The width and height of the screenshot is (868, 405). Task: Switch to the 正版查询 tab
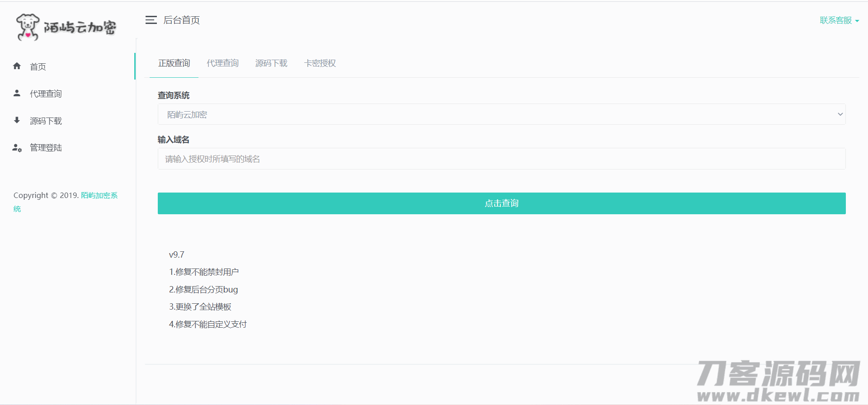(x=174, y=63)
